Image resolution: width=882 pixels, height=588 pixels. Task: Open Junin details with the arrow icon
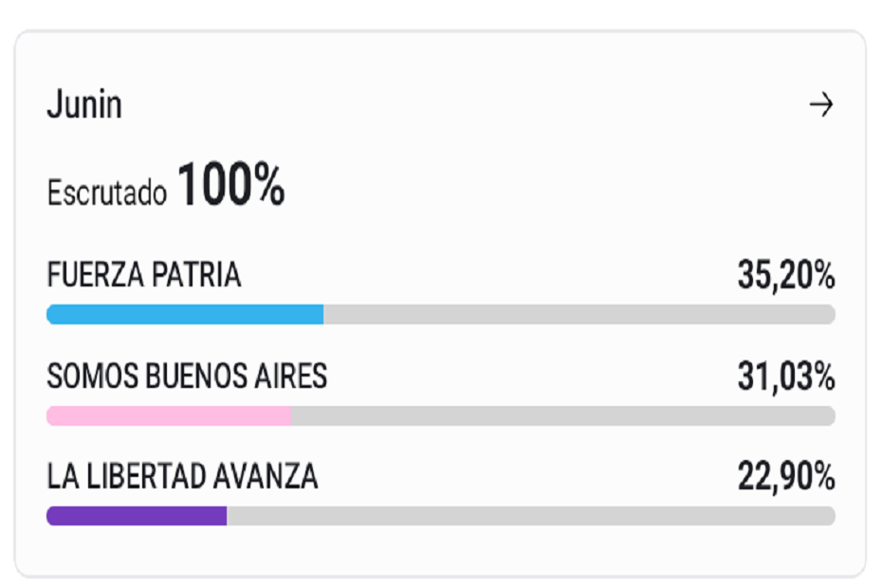(x=820, y=104)
